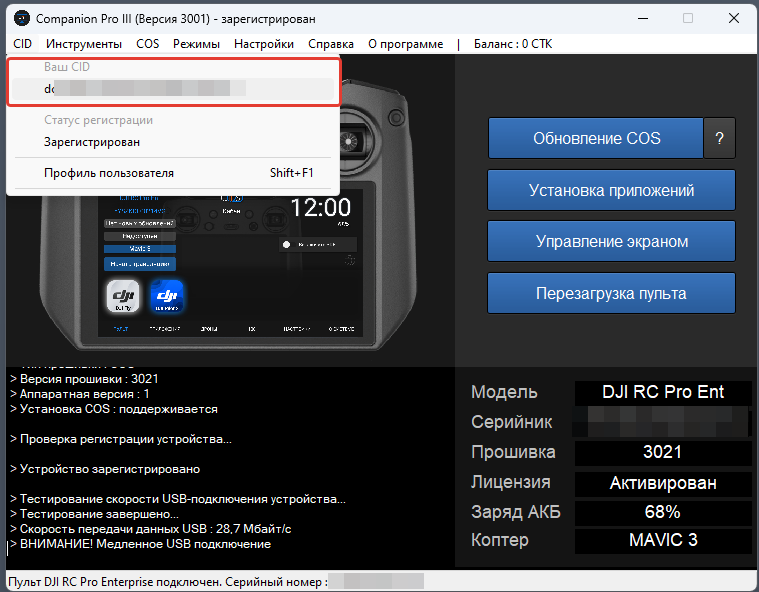Click the Обновление COS button
Screen dimensions: 759x592
(x=596, y=138)
